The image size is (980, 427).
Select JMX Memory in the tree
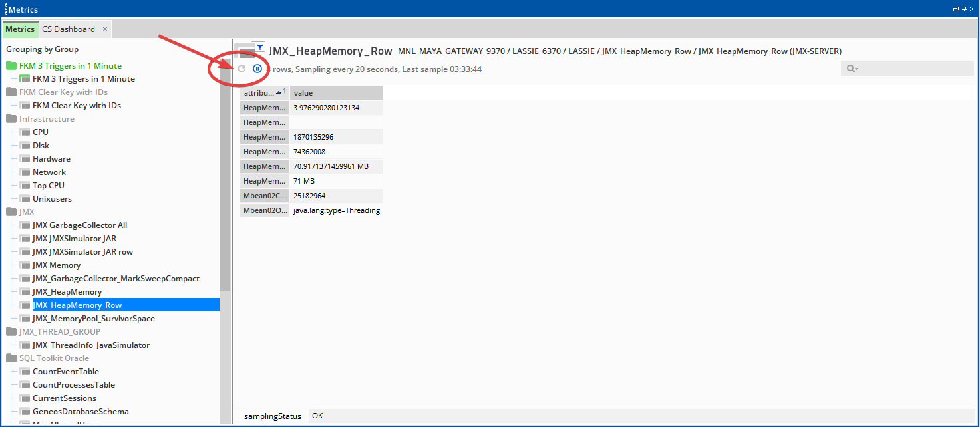coord(56,265)
